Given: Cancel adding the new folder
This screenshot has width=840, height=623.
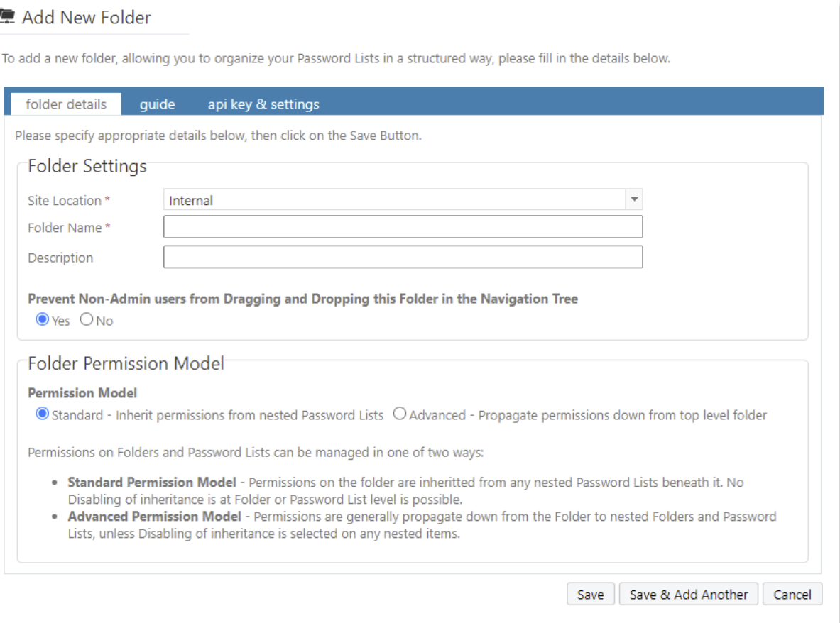Looking at the screenshot, I should pos(792,595).
